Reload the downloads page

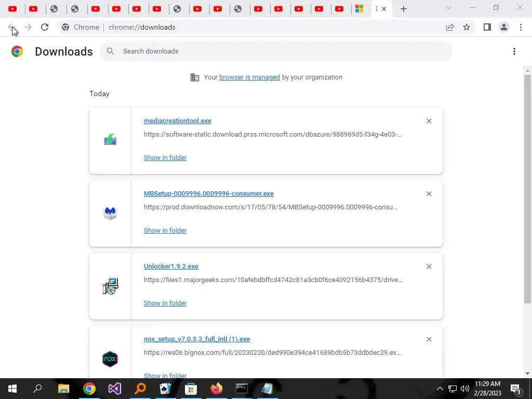pyautogui.click(x=45, y=27)
